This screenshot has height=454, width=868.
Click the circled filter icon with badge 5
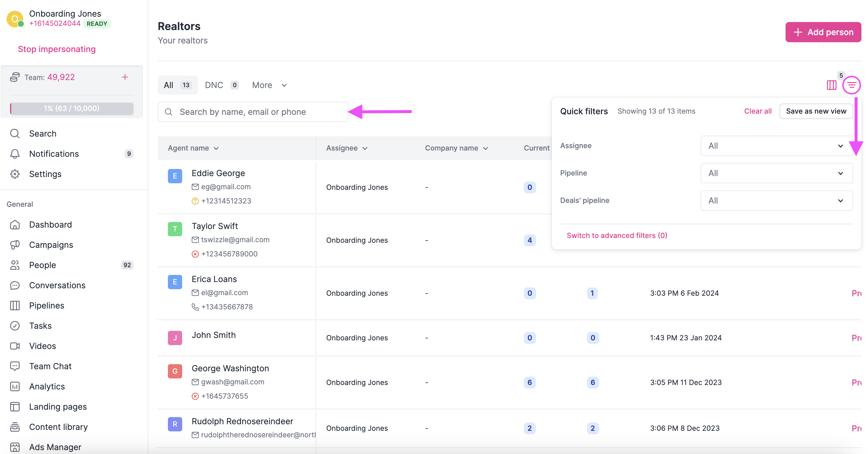click(x=852, y=85)
